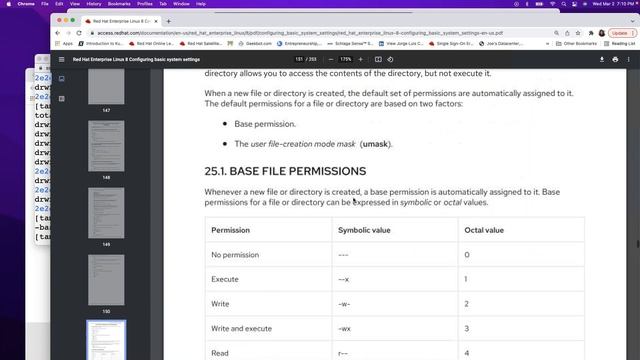Select page 147 thumbnail
The height and width of the screenshot is (360, 640).
click(x=106, y=87)
